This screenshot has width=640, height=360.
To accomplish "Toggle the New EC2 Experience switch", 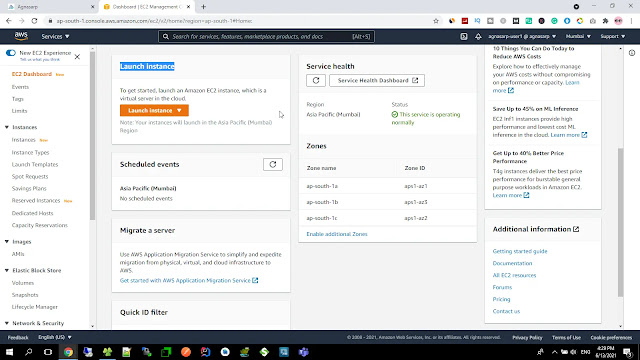I will pos(11,53).
